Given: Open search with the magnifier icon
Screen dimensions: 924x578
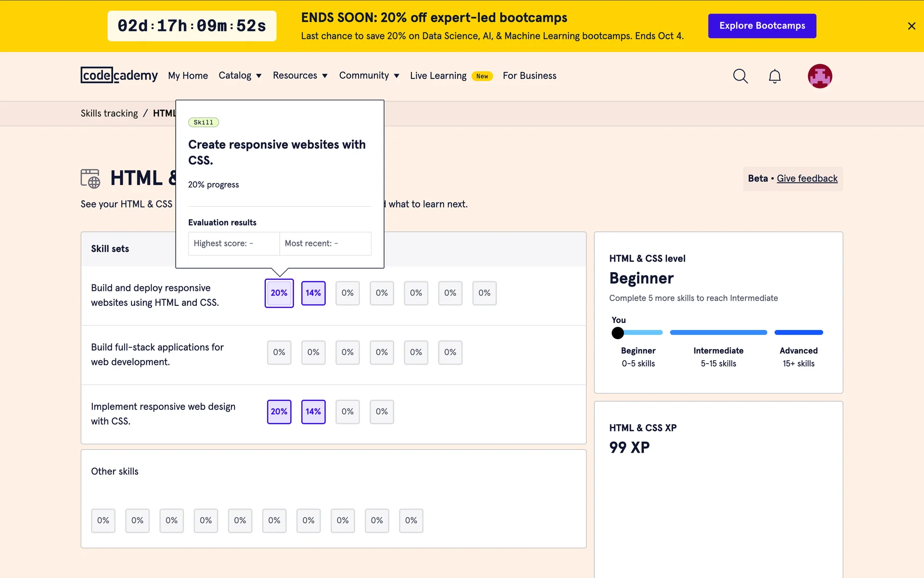Looking at the screenshot, I should pyautogui.click(x=740, y=76).
